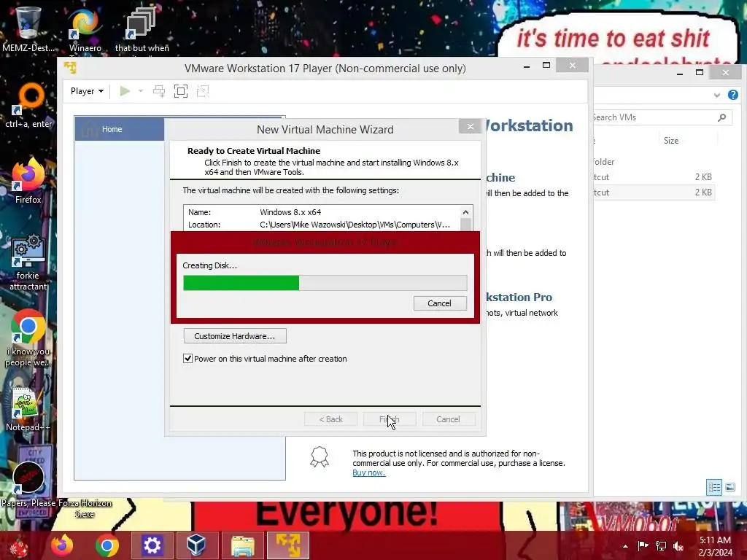Open the Chrome desktop shortcut

(28, 338)
